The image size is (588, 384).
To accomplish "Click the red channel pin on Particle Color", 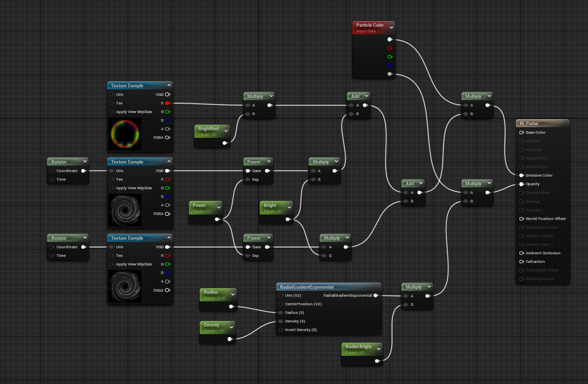I will pos(390,48).
